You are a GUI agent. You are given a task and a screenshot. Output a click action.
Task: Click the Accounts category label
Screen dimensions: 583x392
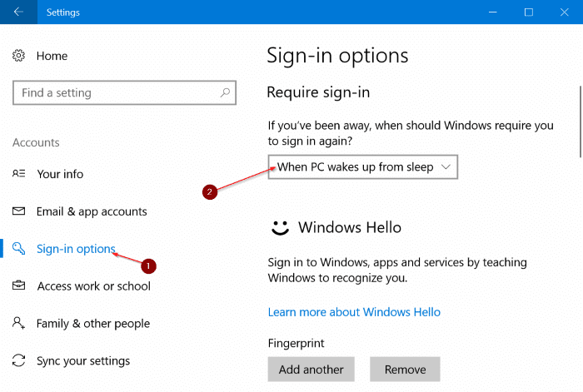click(x=36, y=142)
